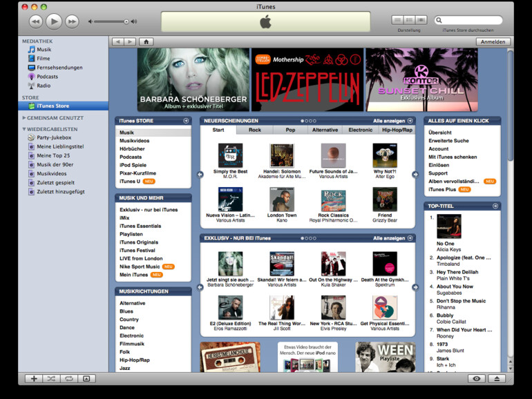Select iTunes Store in the sidebar
Image resolution: width=532 pixels, height=399 pixels.
(x=63, y=106)
